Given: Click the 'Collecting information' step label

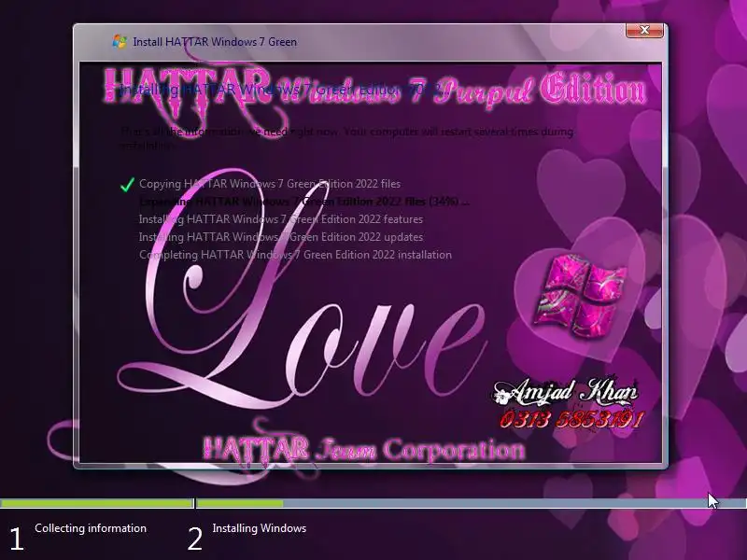Looking at the screenshot, I should pyautogui.click(x=91, y=528).
